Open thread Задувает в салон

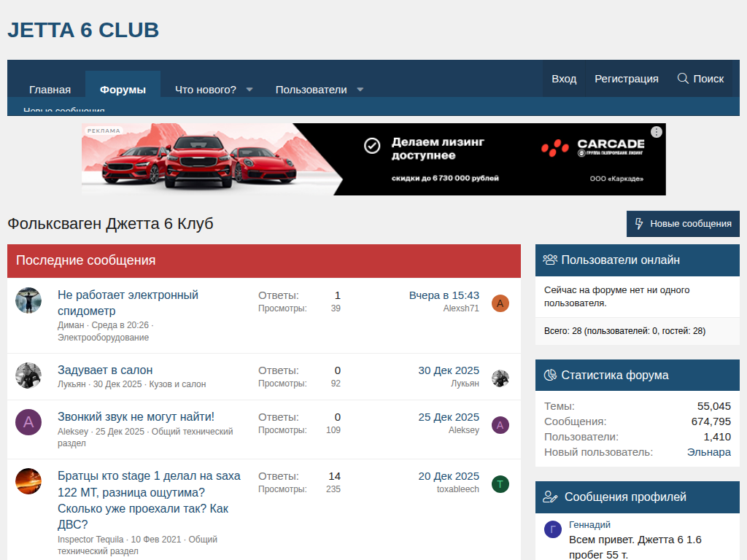(105, 370)
